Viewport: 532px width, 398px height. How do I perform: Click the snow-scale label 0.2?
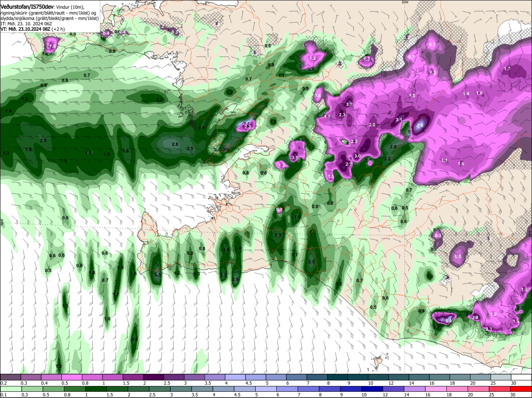(x=3, y=383)
